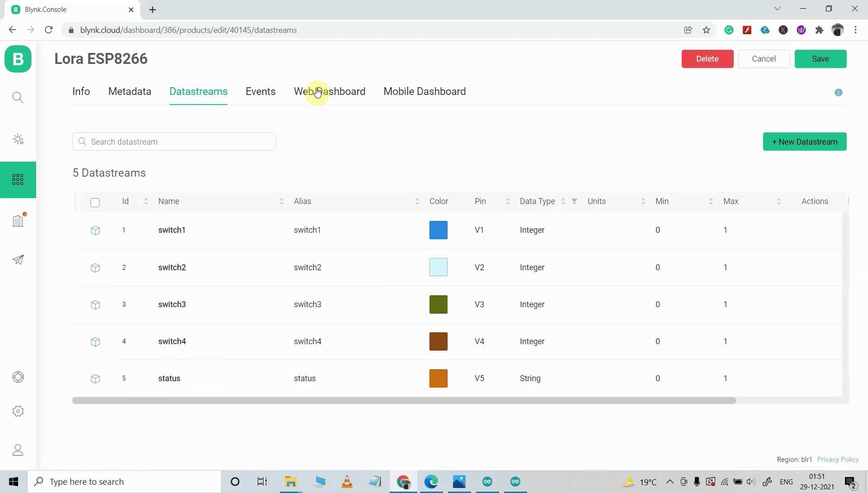Screen dimensions: 868x493
Task: Select all datastreams with the header checkbox
Action: [x=95, y=203]
